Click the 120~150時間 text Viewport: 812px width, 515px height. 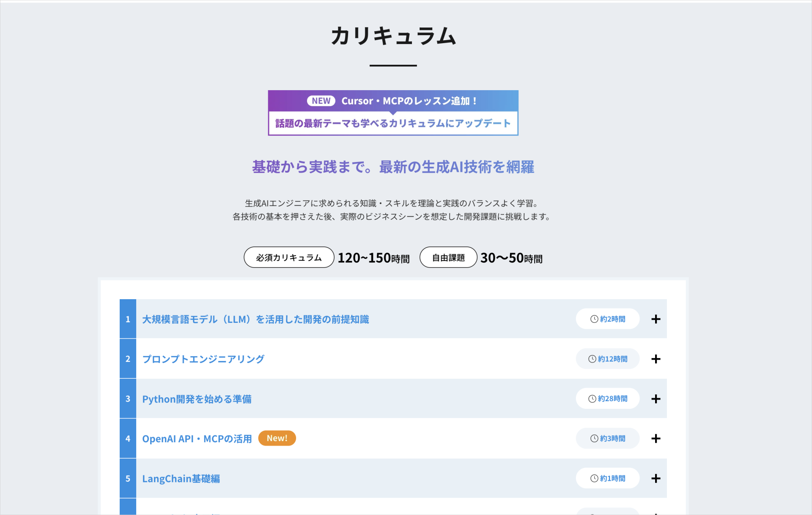tap(373, 258)
